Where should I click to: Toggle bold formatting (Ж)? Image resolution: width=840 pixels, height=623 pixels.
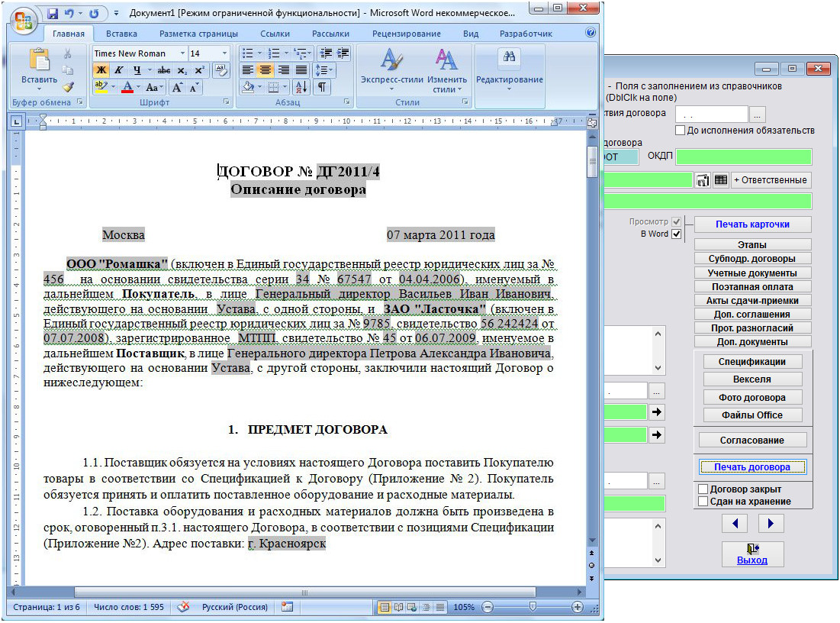pyautogui.click(x=101, y=70)
